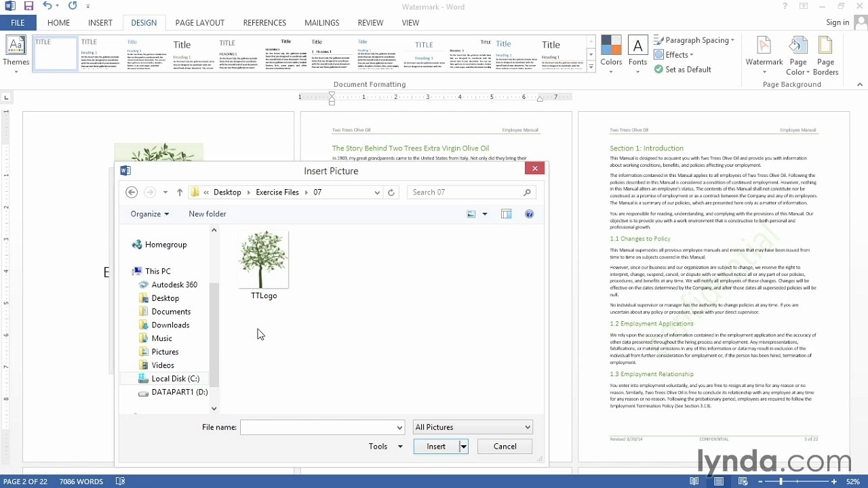Go up one folder level
Screen dimensions: 868x488
click(x=180, y=192)
